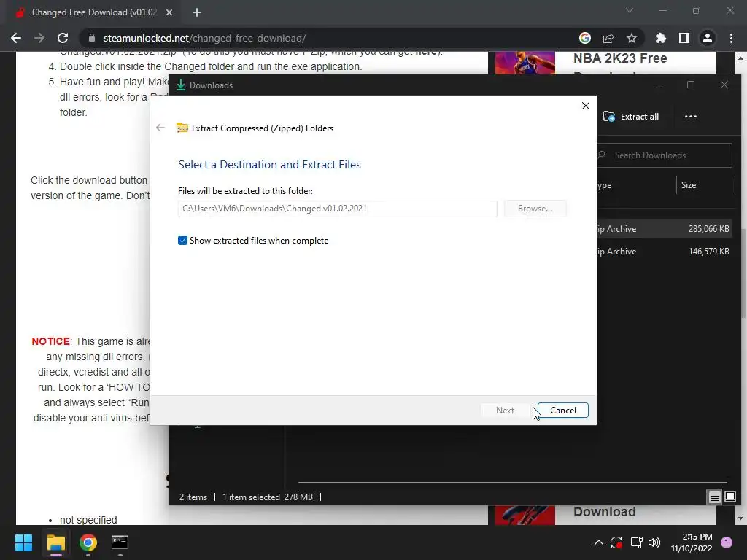Click the Google icon in address bar
The height and width of the screenshot is (560, 747).
pyautogui.click(x=585, y=38)
